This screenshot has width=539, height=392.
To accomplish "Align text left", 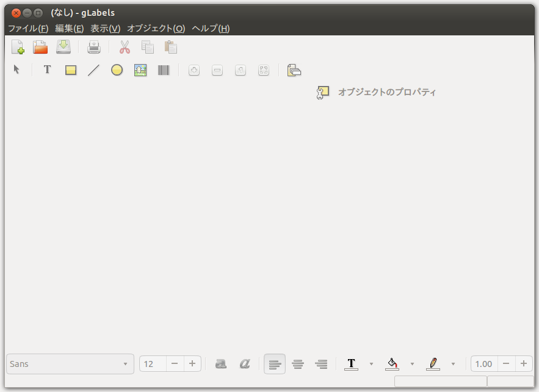I will tap(275, 364).
